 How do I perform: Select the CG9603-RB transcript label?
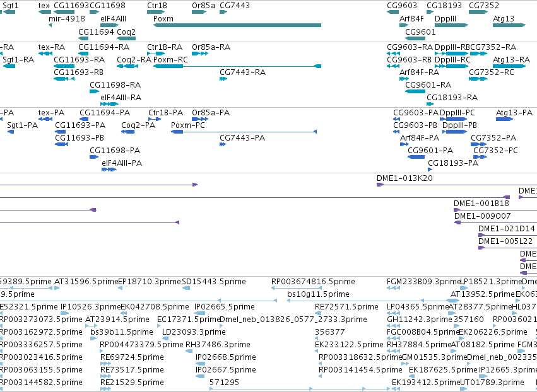click(410, 60)
